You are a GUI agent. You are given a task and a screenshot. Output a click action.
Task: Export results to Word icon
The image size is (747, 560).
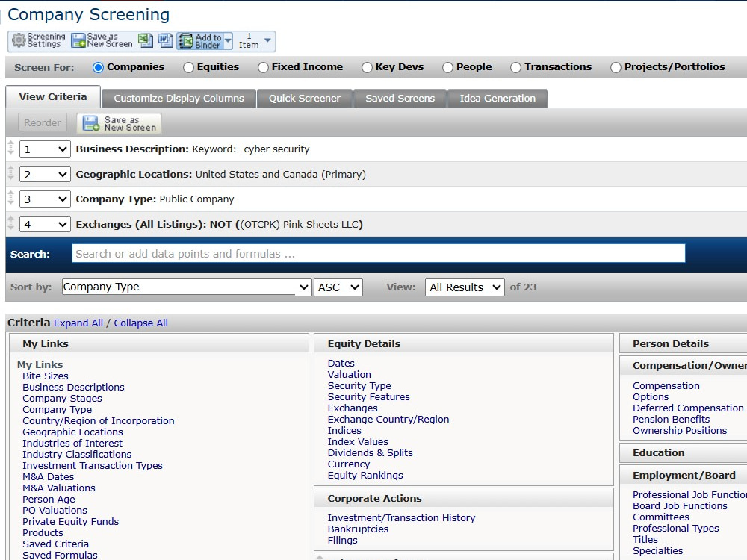[x=165, y=40]
